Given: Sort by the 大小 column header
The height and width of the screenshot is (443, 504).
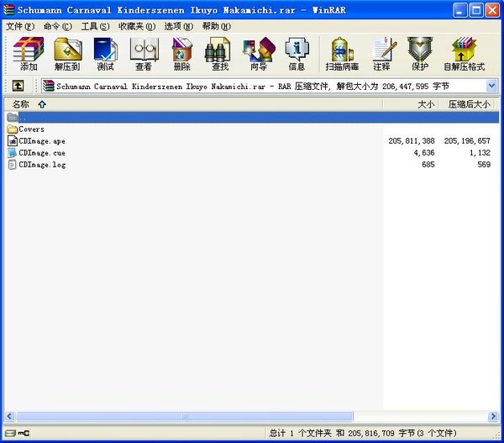Looking at the screenshot, I should pos(409,104).
